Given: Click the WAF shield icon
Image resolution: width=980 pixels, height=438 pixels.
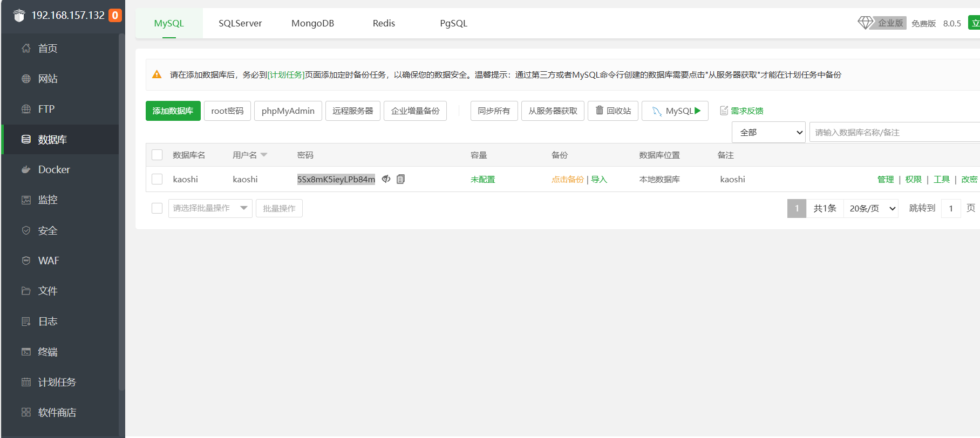Looking at the screenshot, I should pos(26,261).
